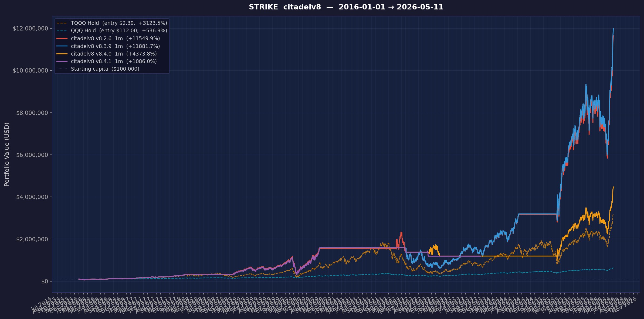Image resolution: width=644 pixels, height=319 pixels.
Task: Click the purple line swatch for v8.4.1
Action: point(62,61)
